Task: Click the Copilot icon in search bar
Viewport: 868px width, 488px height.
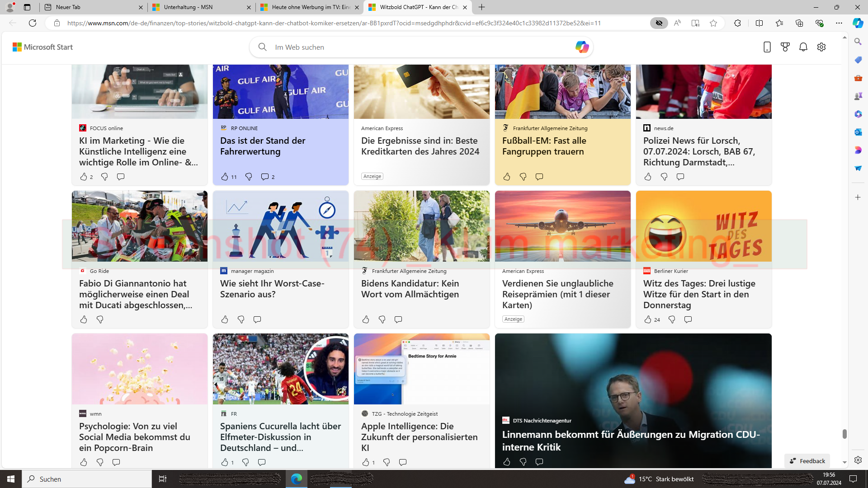Action: pos(582,47)
